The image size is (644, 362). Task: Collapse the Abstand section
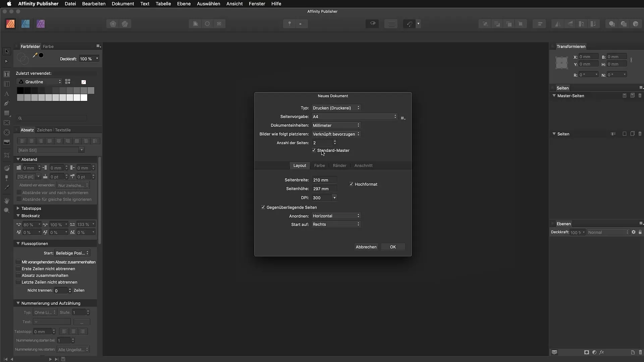[x=18, y=159]
